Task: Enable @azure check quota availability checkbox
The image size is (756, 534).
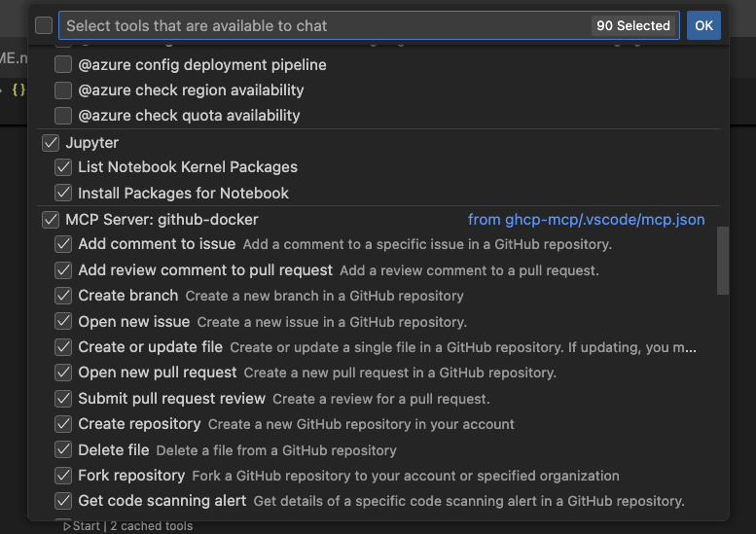Action: (x=63, y=116)
